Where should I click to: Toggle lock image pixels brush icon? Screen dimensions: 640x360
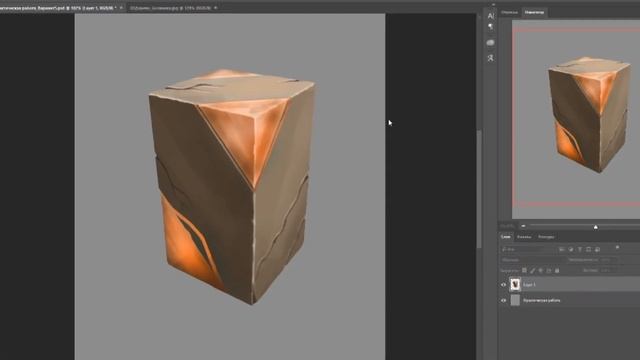tap(533, 270)
